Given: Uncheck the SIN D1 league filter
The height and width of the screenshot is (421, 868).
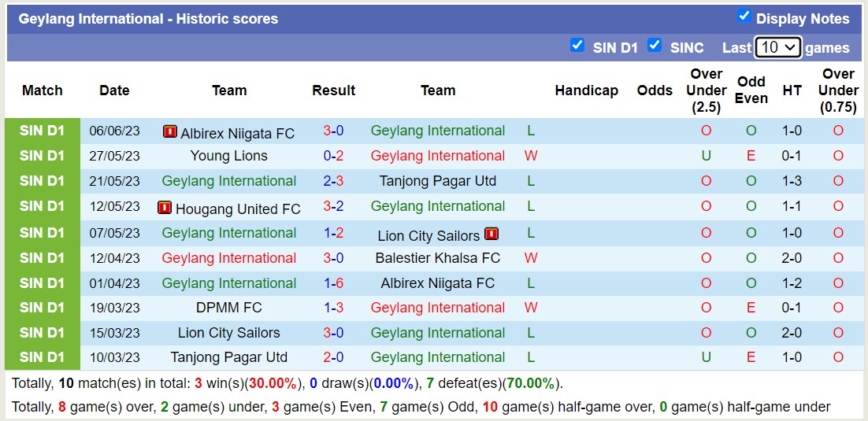Looking at the screenshot, I should click(577, 46).
